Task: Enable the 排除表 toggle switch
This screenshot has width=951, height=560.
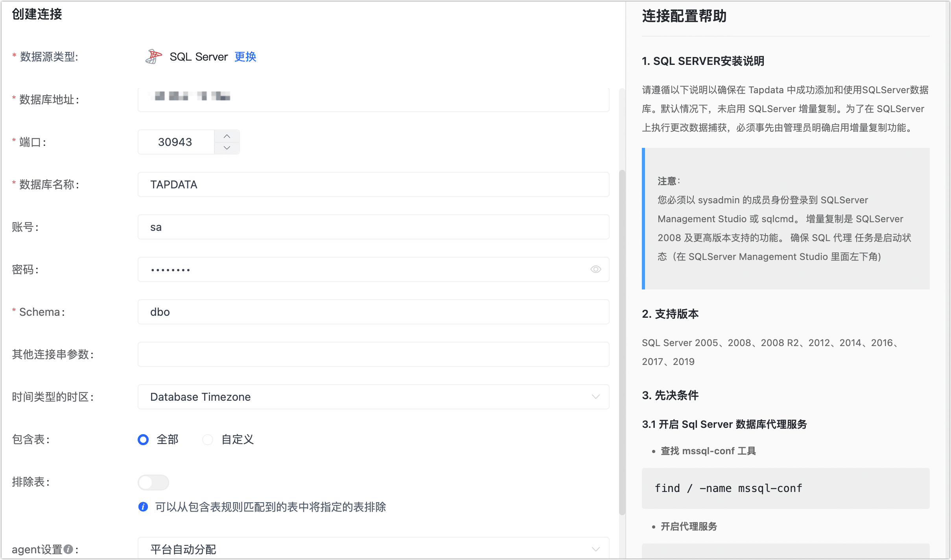Action: (153, 482)
